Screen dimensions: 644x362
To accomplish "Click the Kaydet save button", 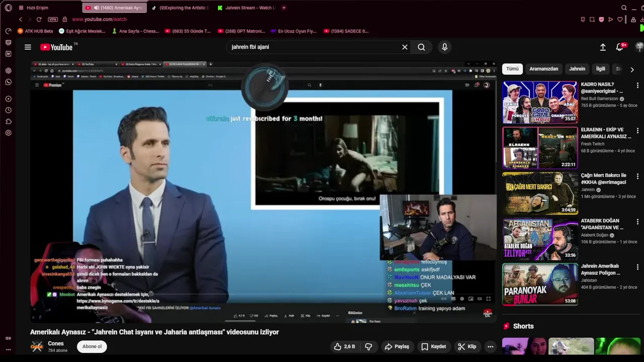I will (434, 346).
